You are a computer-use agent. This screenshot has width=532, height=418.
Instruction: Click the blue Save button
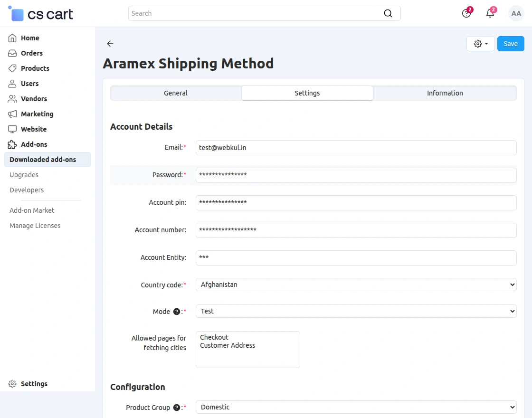pos(511,44)
